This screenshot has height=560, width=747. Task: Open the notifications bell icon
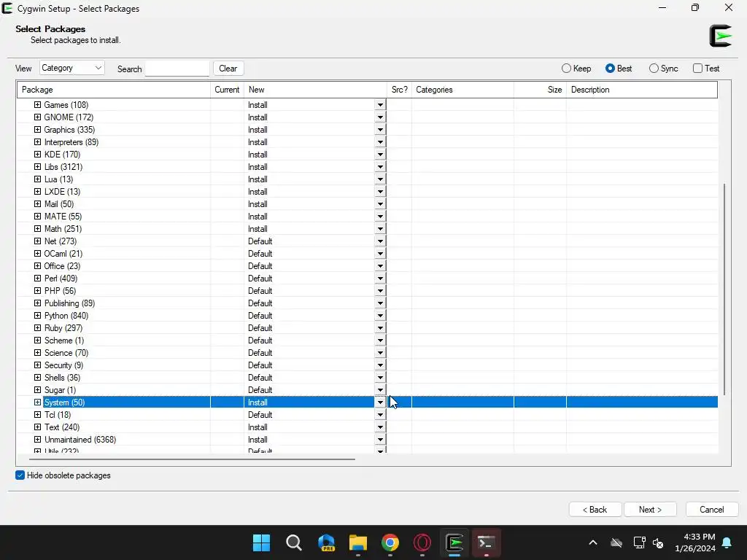pos(727,542)
